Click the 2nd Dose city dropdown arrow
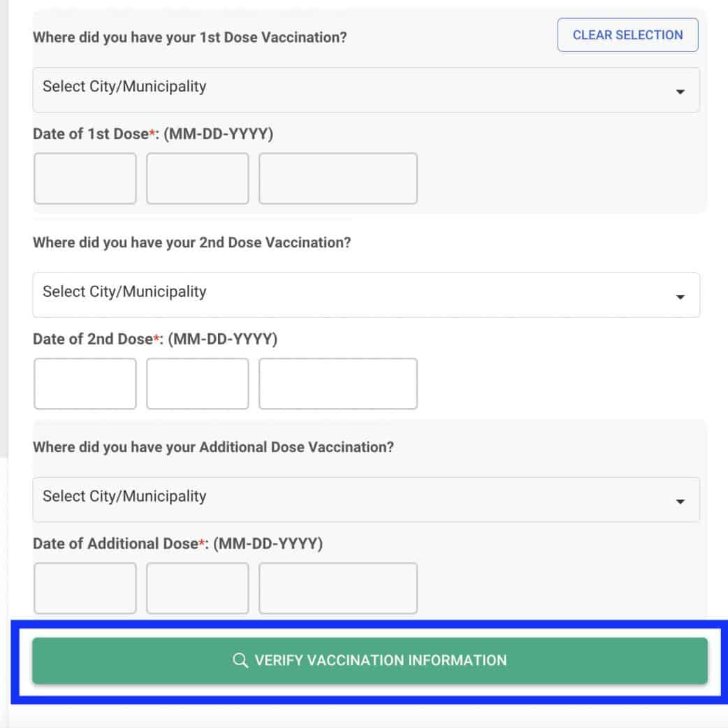The height and width of the screenshot is (728, 728). click(680, 296)
